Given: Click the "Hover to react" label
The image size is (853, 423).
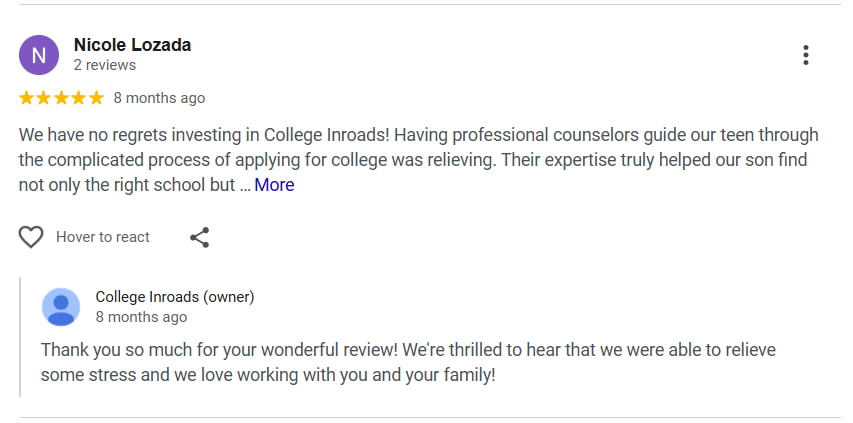Looking at the screenshot, I should pos(103,237).
